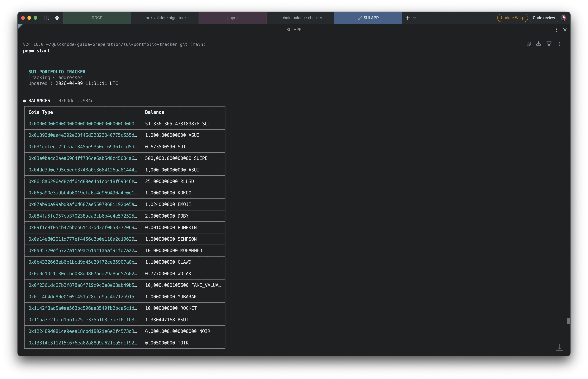Image resolution: width=588 pixels, height=379 pixels.
Task: Switch to the DOCS tab
Action: 97,18
